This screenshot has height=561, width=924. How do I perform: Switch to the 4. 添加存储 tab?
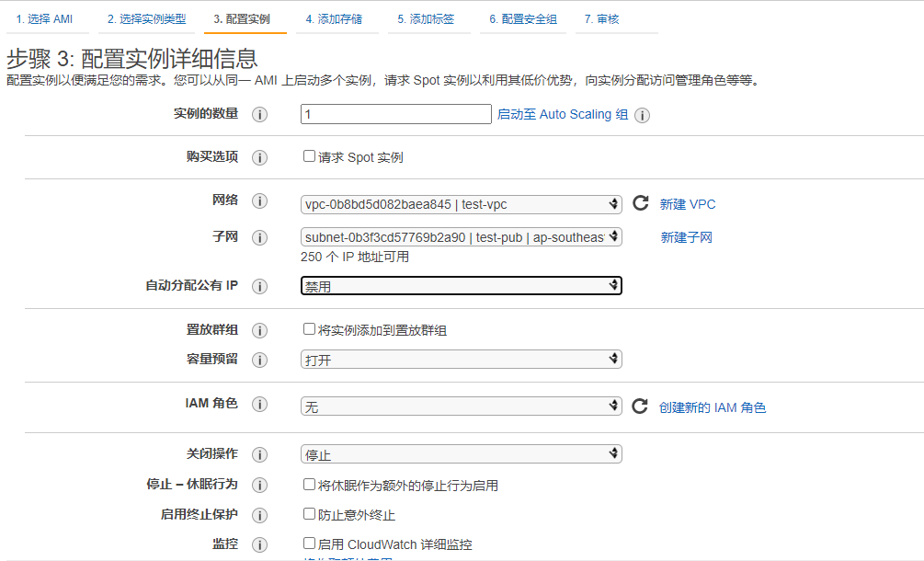tap(335, 17)
